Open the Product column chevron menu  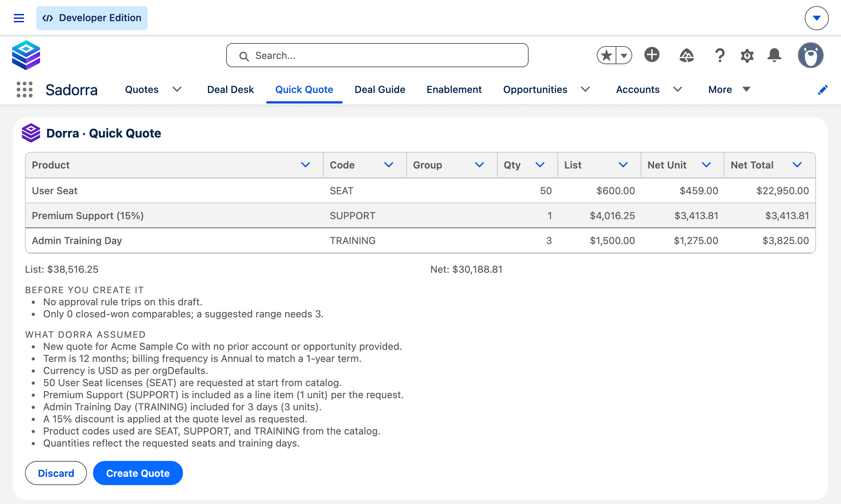[x=306, y=165]
